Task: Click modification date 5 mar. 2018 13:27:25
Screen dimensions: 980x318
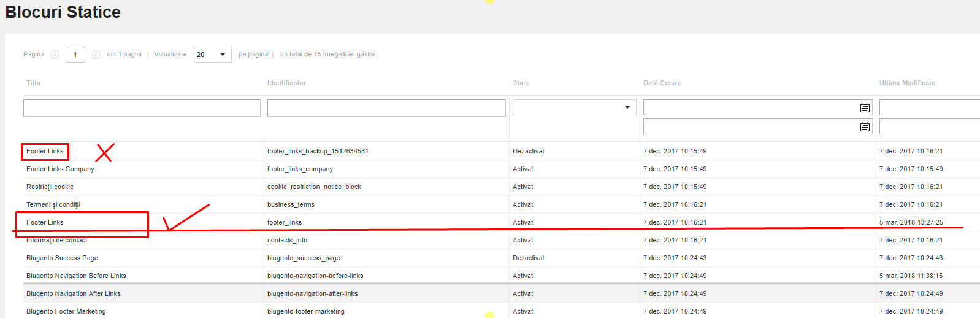Action: coord(911,222)
